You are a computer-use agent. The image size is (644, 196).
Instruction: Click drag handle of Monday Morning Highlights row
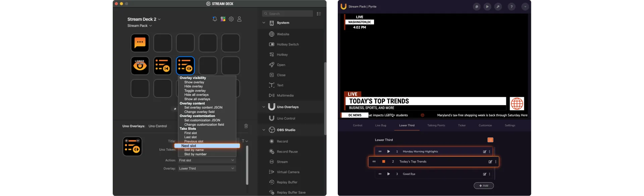click(x=380, y=152)
